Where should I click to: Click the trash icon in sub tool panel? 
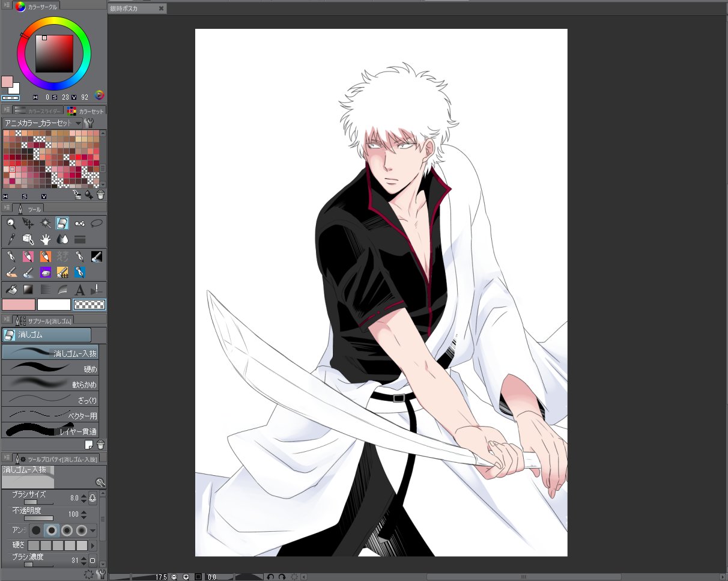100,445
